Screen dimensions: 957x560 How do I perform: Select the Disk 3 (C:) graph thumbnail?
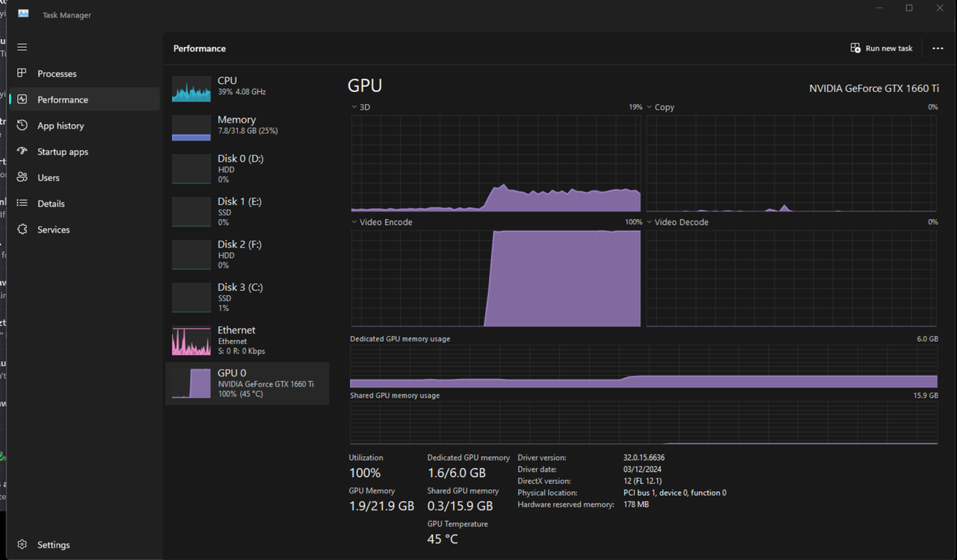191,298
